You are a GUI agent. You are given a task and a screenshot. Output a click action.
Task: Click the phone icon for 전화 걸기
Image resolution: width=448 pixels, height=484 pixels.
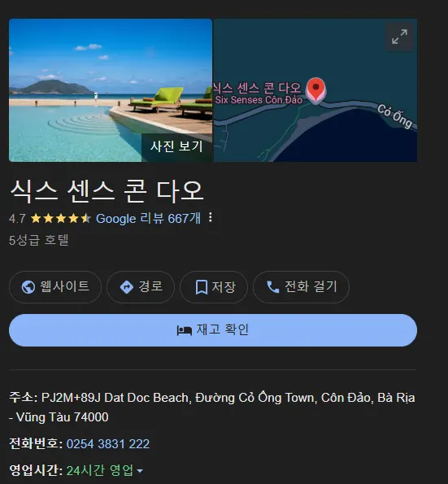tap(272, 287)
